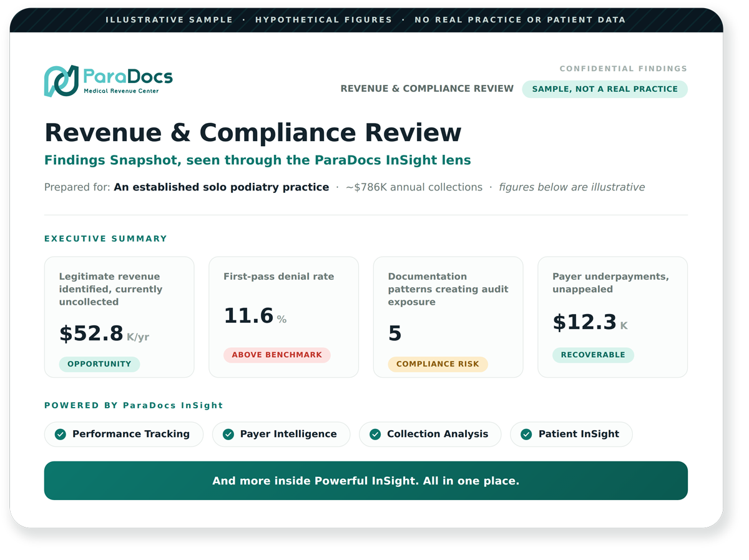Click the OPPORTUNITY badge
This screenshot has height=560, width=749.
coord(99,364)
